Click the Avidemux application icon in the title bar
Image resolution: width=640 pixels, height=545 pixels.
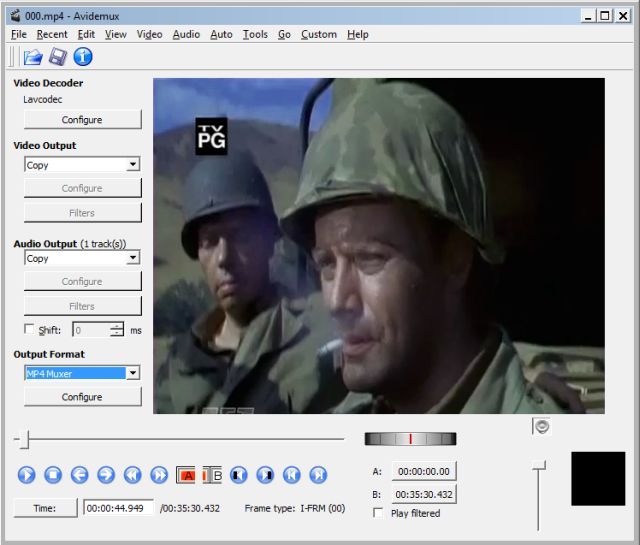click(x=16, y=16)
